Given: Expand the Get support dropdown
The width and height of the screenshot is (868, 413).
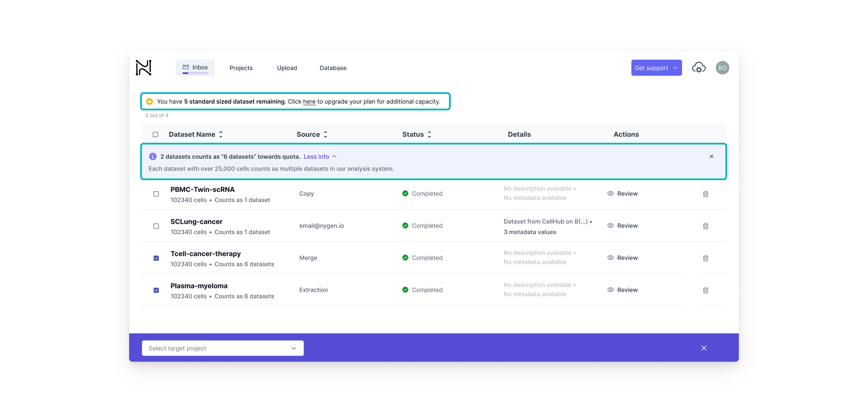Looking at the screenshot, I should 656,68.
